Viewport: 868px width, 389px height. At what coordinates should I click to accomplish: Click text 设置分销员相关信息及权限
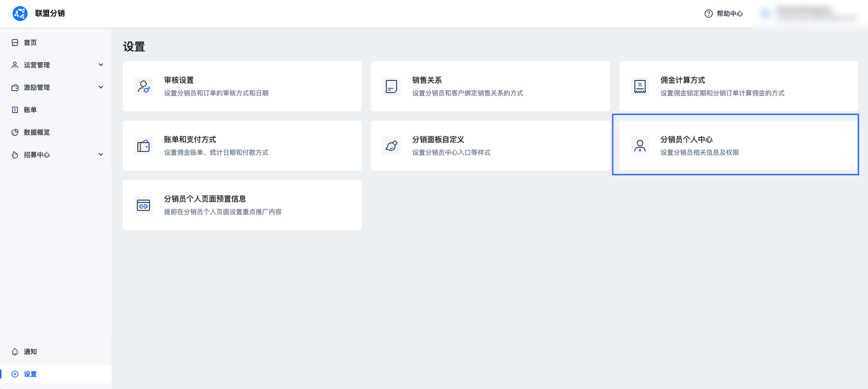699,152
